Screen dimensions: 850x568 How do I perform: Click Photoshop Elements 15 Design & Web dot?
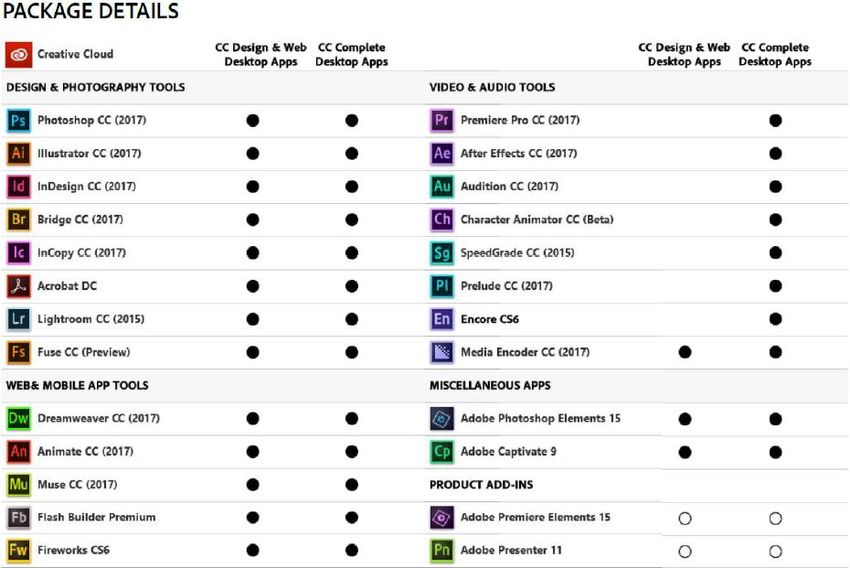(685, 419)
